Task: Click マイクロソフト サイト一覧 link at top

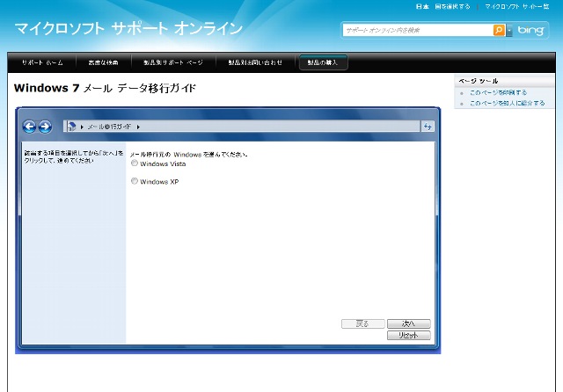Action: [517, 6]
